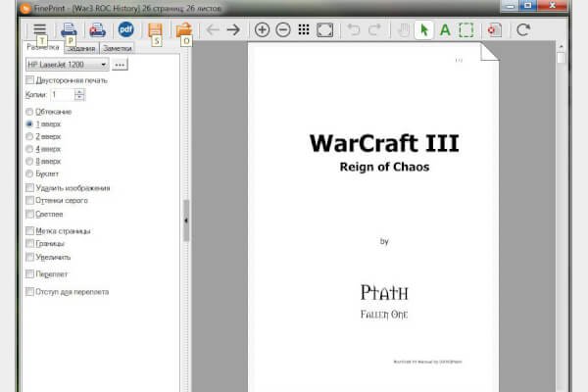
Task: Select the green pointer arrow tool
Action: [x=424, y=29]
